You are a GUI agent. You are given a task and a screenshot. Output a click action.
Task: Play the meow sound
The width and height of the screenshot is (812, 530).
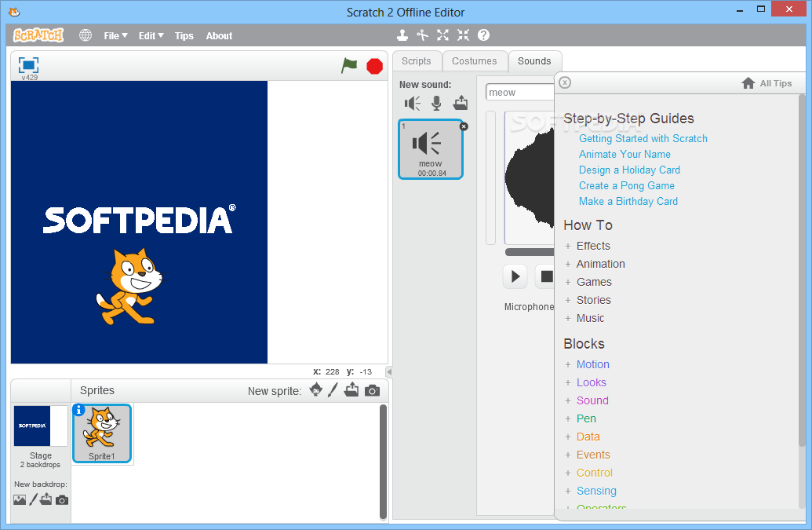(x=515, y=276)
